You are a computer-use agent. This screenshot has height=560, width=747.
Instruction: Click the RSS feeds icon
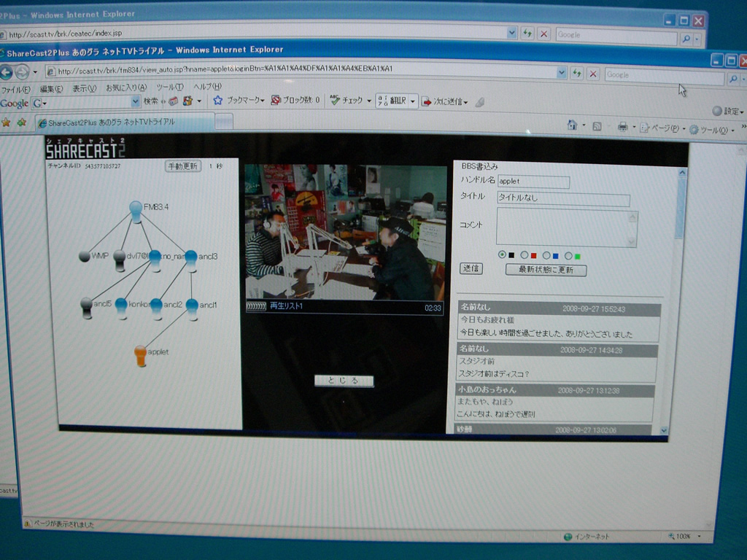[597, 126]
